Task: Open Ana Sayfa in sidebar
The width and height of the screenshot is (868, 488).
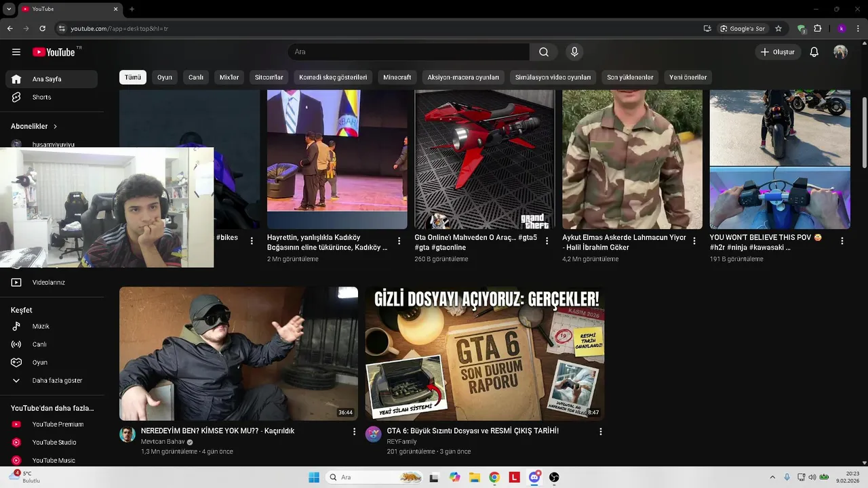Action: pyautogui.click(x=52, y=79)
